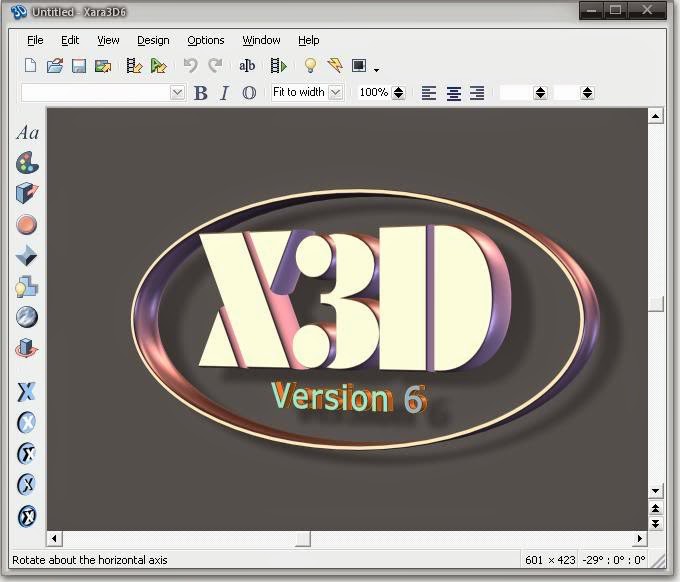Image resolution: width=680 pixels, height=582 pixels.
Task: Click the vertical scrollbar up arrow
Action: click(655, 116)
